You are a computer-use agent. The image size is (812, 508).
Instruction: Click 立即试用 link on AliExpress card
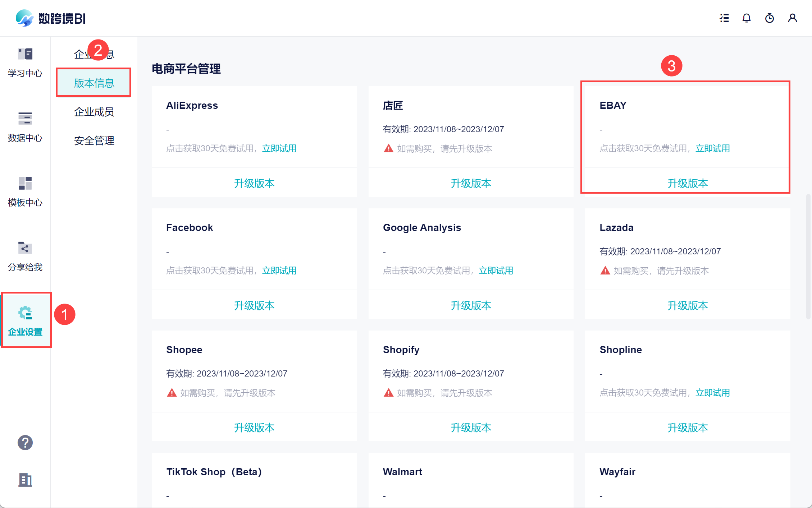click(279, 148)
